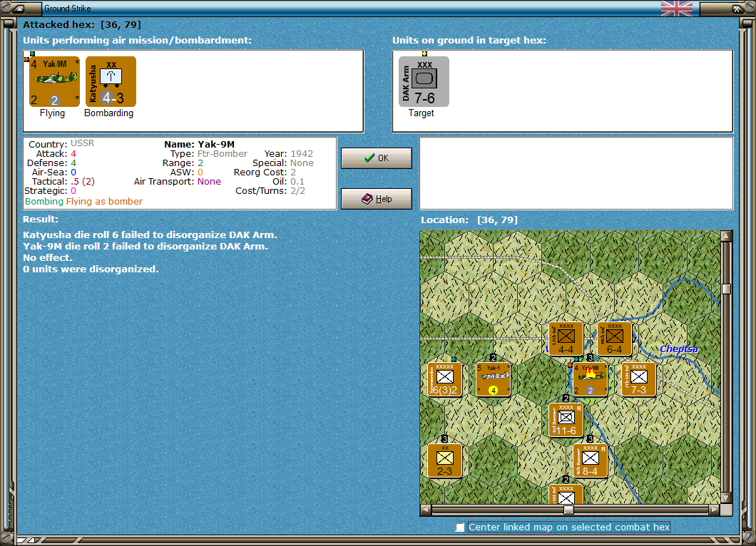Click the 'Cheptsa' river label on map

(x=678, y=349)
